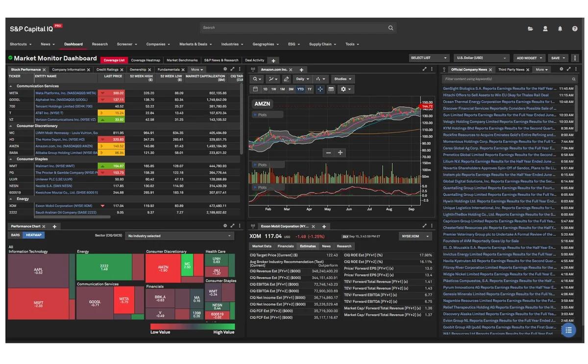
Task: Click the Low-High Value color gradient legend
Action: (192, 326)
